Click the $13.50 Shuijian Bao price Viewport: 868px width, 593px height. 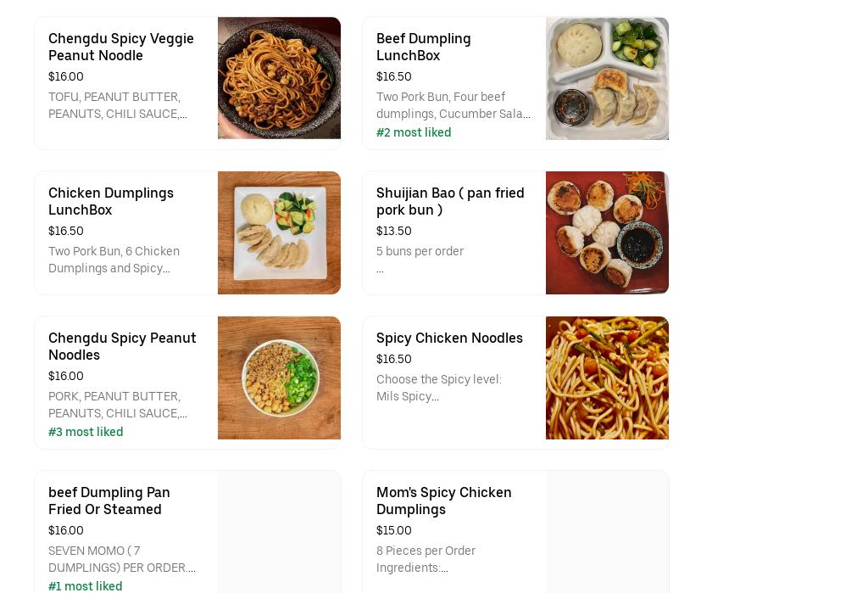[394, 231]
